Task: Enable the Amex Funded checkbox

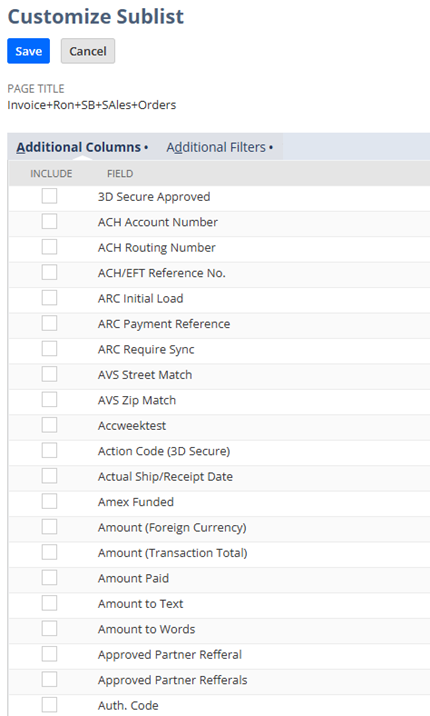Action: (49, 501)
